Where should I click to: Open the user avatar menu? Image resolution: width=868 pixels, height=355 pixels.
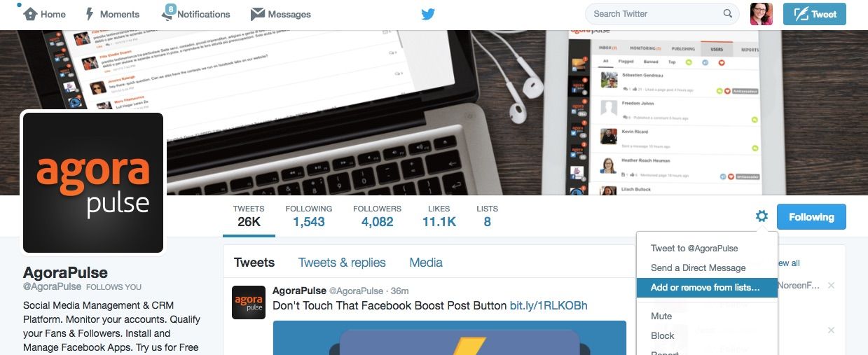[762, 14]
